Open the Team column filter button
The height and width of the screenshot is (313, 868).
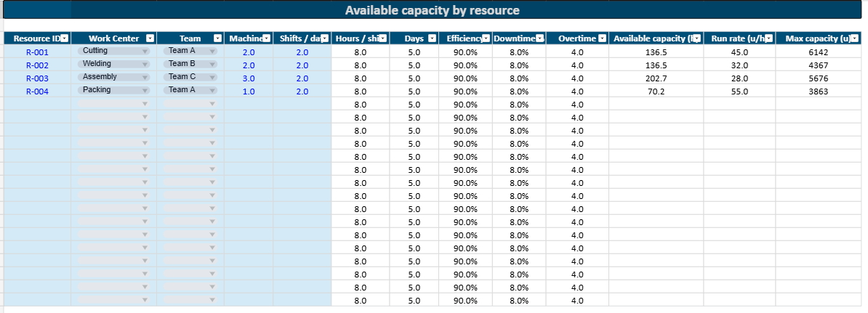point(217,38)
